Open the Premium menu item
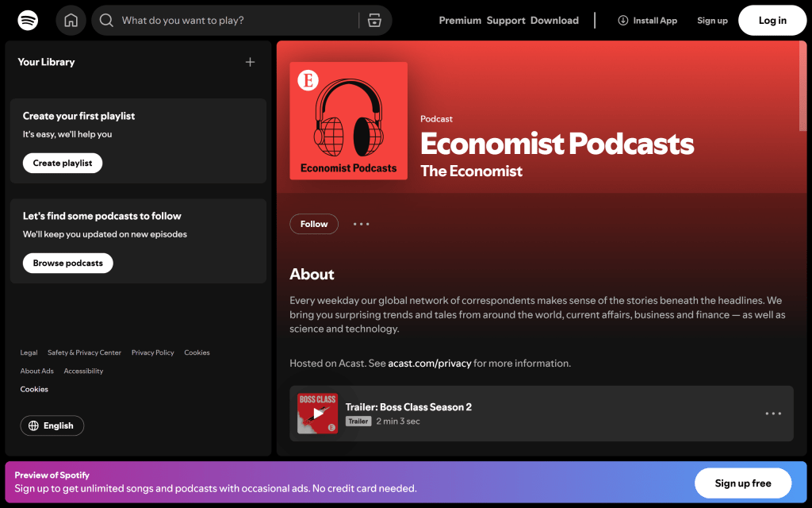812x508 pixels. [x=460, y=21]
